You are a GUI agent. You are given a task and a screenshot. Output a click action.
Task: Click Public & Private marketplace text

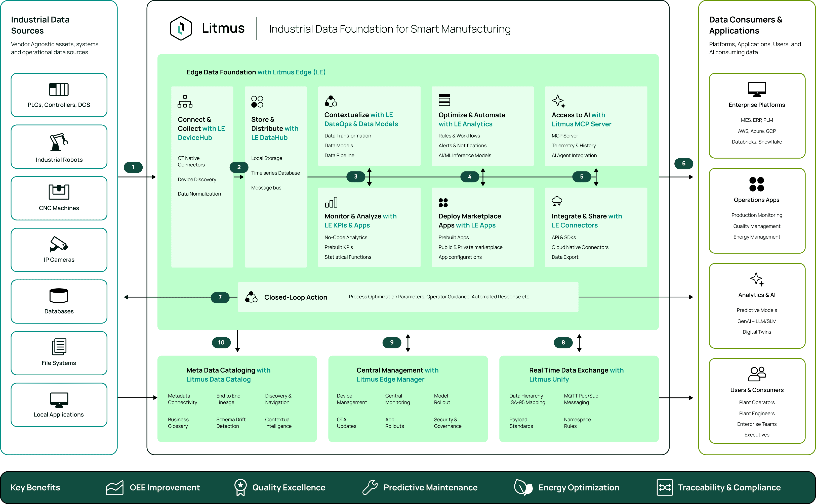[x=470, y=247]
